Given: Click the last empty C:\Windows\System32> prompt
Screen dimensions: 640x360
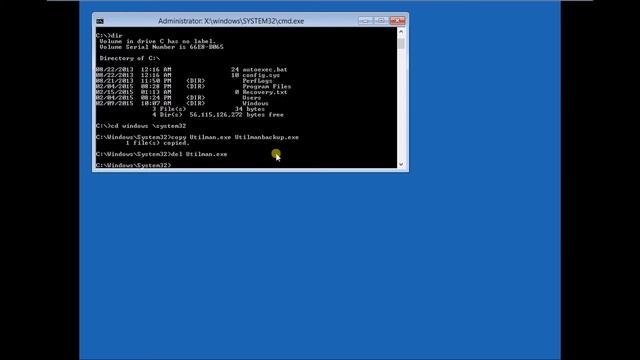Looking at the screenshot, I should (x=133, y=165).
